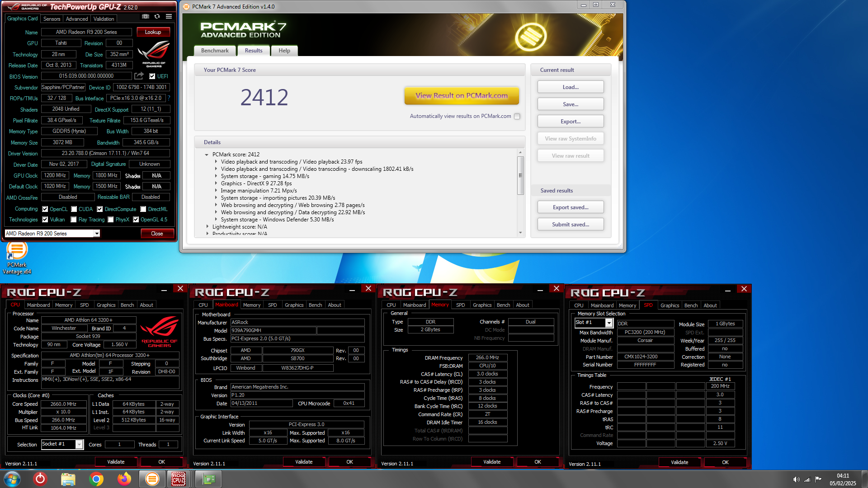Switch to the Advanced tab in GPU-Z
868x488 pixels.
(x=77, y=19)
